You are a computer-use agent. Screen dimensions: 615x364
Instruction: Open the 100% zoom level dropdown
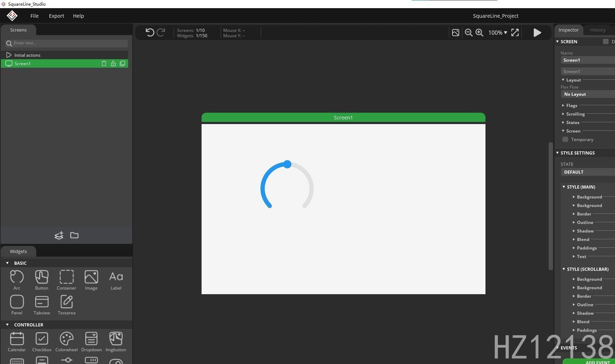498,33
